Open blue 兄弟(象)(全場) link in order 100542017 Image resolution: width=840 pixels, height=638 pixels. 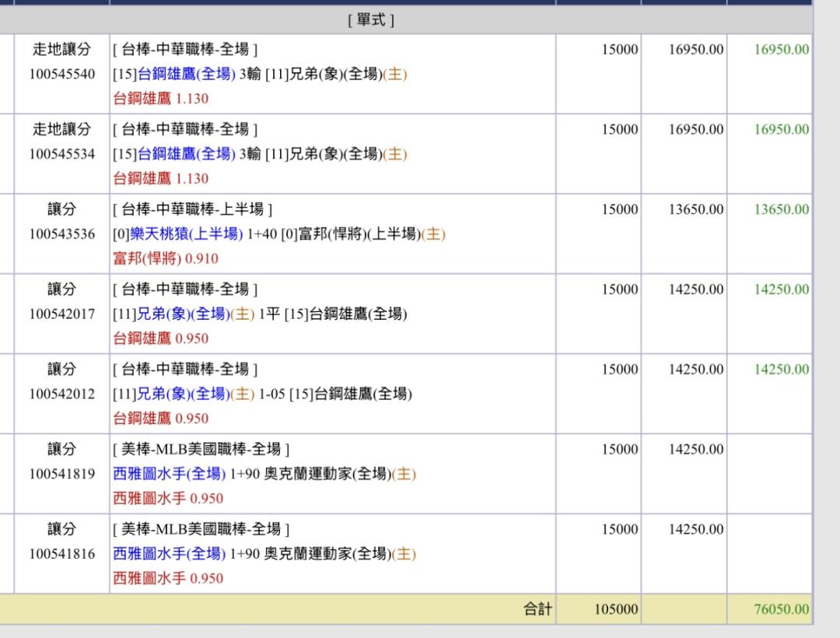click(184, 314)
